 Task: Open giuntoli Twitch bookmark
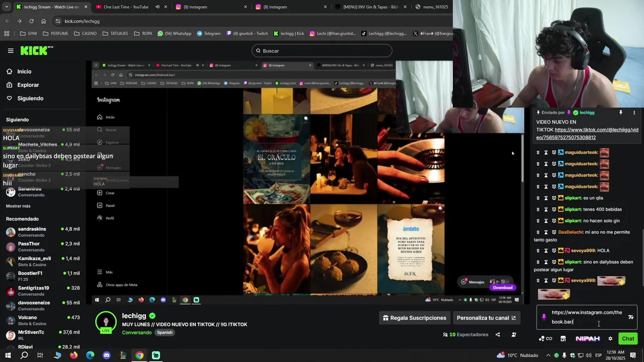(247, 34)
